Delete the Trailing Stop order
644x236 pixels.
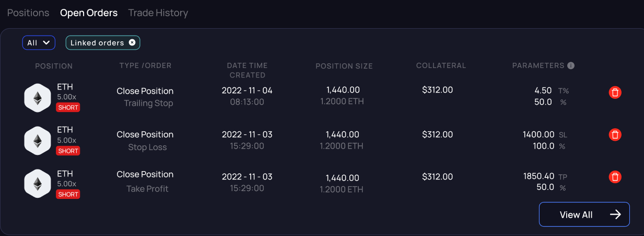coord(615,93)
